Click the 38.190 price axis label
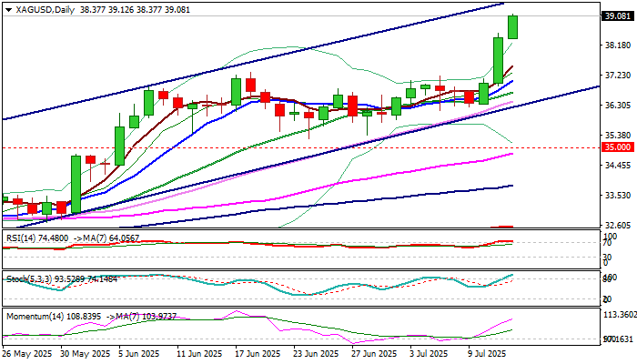The image size is (637, 364). 618,45
